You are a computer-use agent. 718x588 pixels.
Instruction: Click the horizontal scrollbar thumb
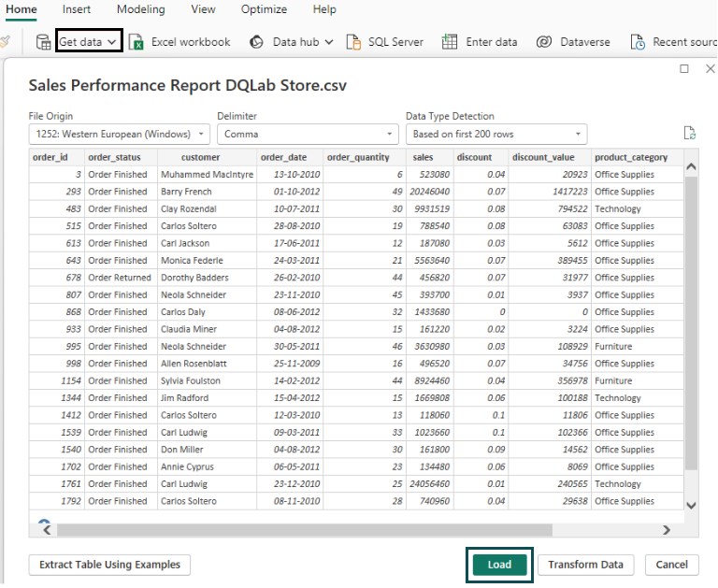305,530
